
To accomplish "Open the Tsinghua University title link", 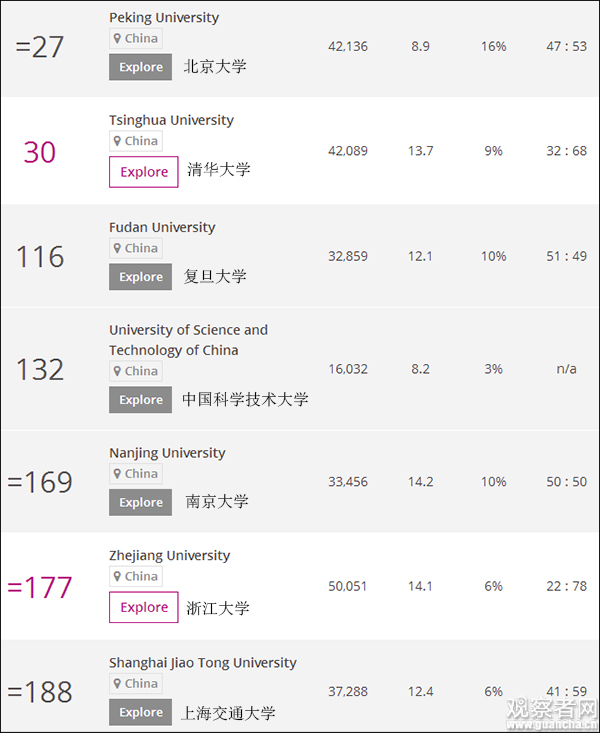I will (171, 120).
